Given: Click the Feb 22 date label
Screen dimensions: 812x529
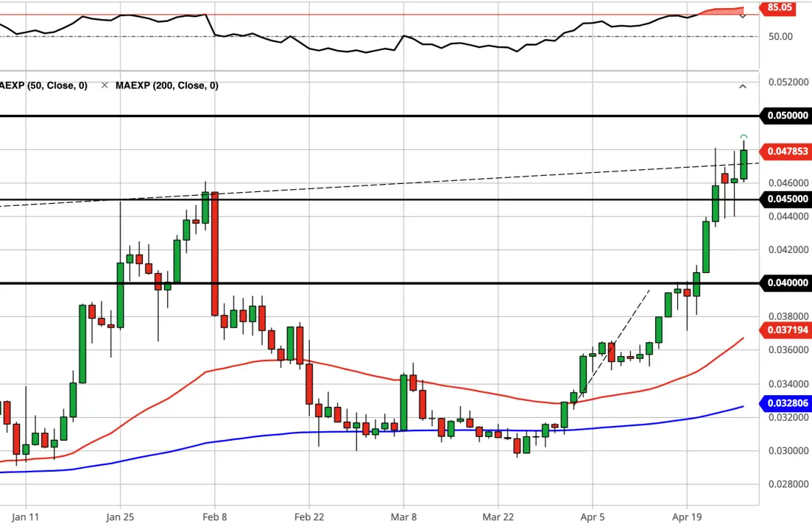Looking at the screenshot, I should tap(309, 517).
